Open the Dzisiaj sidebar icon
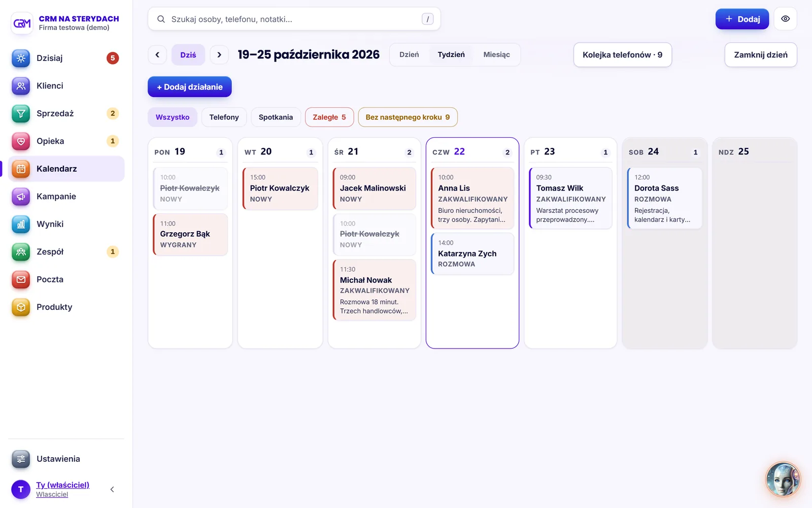The height and width of the screenshot is (508, 812). (21, 58)
